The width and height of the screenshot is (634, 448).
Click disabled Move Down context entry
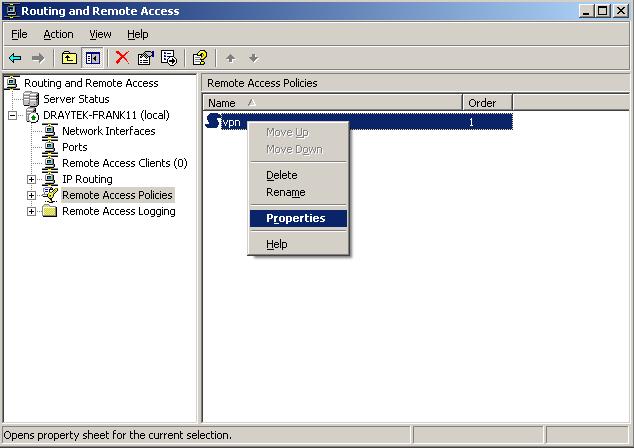pos(298,150)
